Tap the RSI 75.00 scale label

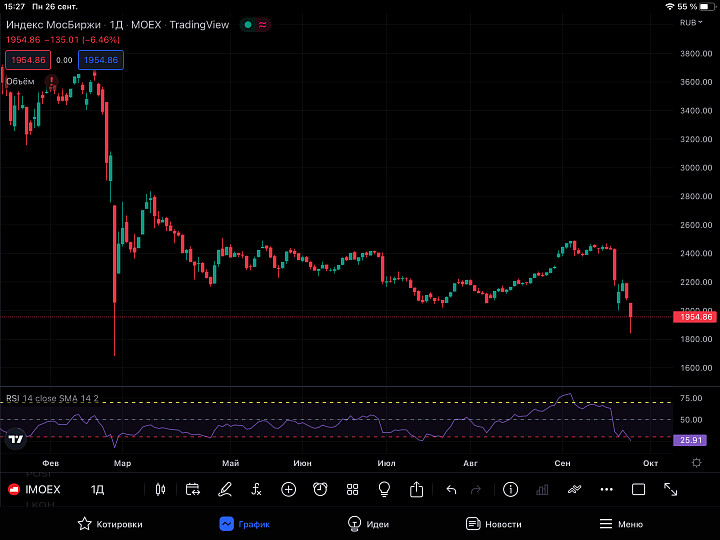pos(691,398)
